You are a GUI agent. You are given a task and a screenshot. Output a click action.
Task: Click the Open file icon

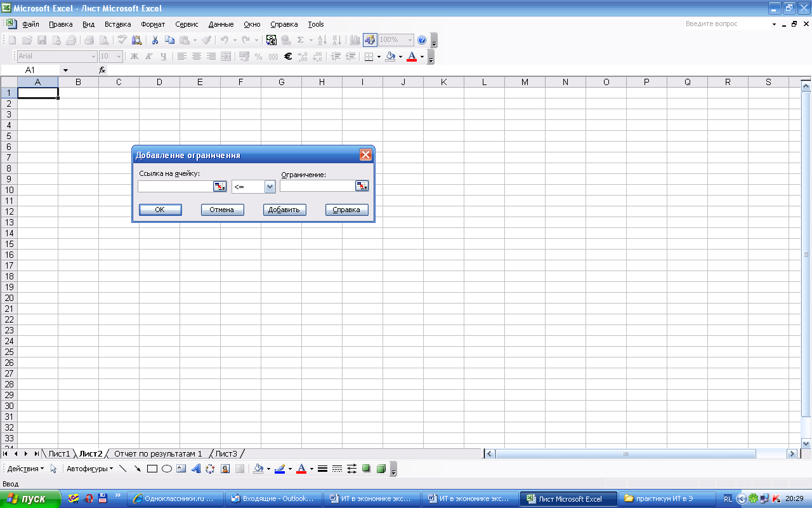[x=27, y=40]
